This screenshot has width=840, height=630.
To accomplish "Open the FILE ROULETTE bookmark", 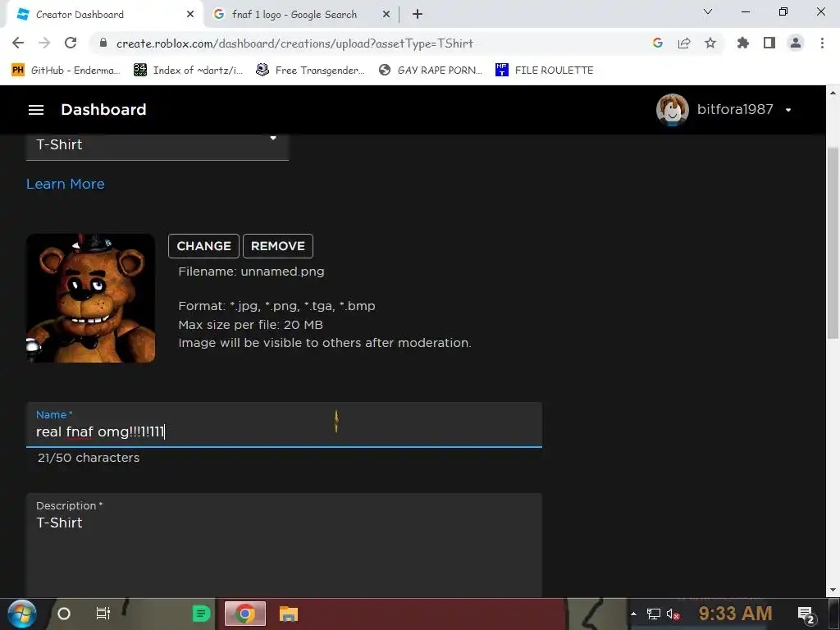I will pos(545,71).
